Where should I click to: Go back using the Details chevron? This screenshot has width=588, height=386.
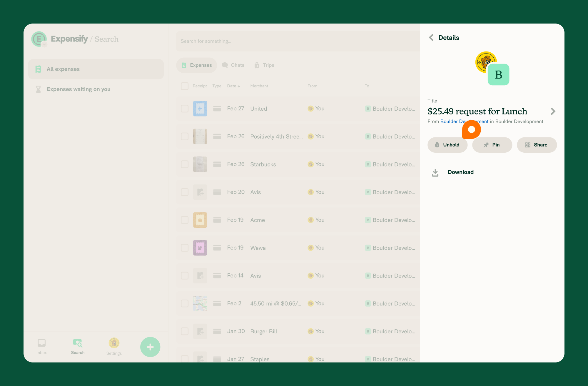tap(431, 37)
